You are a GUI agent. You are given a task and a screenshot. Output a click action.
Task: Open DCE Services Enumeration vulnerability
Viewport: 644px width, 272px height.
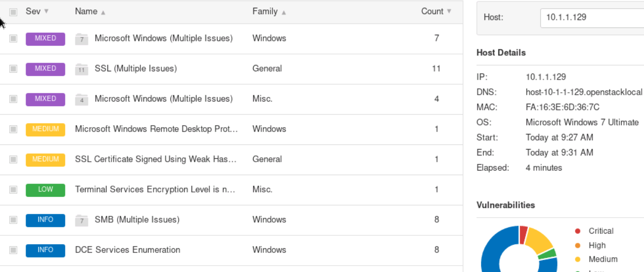pos(128,250)
